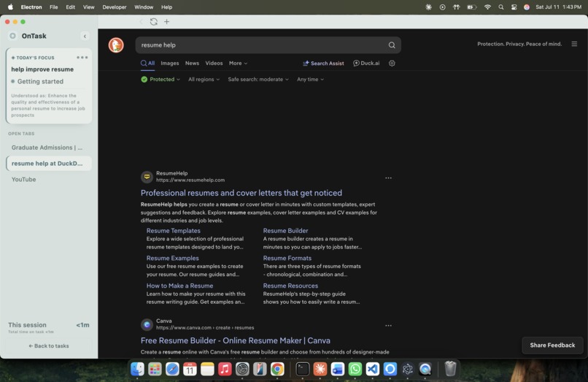Open Google Chrome from the dock

[277, 370]
